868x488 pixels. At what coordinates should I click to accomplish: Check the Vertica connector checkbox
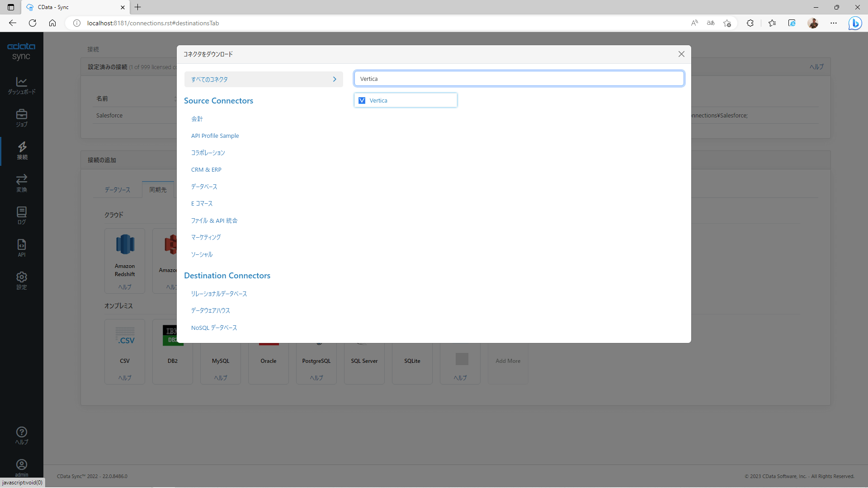pyautogui.click(x=361, y=100)
